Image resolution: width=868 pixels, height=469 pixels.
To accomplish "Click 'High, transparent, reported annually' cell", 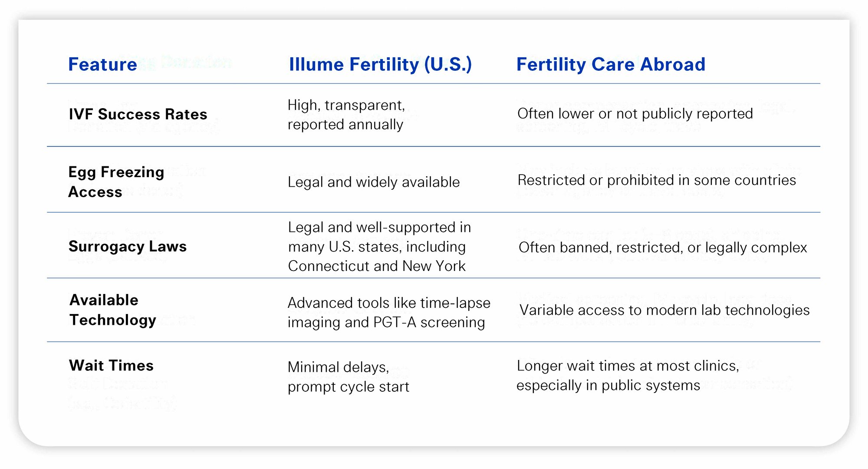I will point(346,115).
